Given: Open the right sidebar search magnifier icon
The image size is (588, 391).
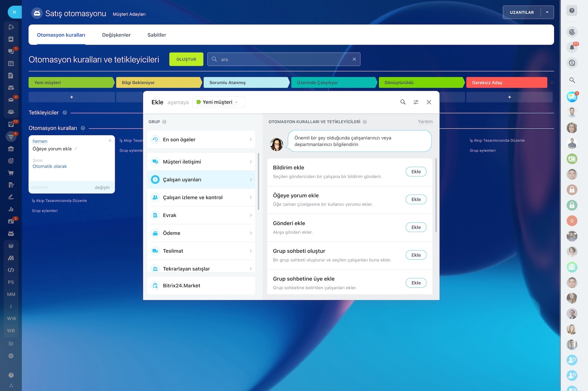Looking at the screenshot, I should (x=572, y=80).
